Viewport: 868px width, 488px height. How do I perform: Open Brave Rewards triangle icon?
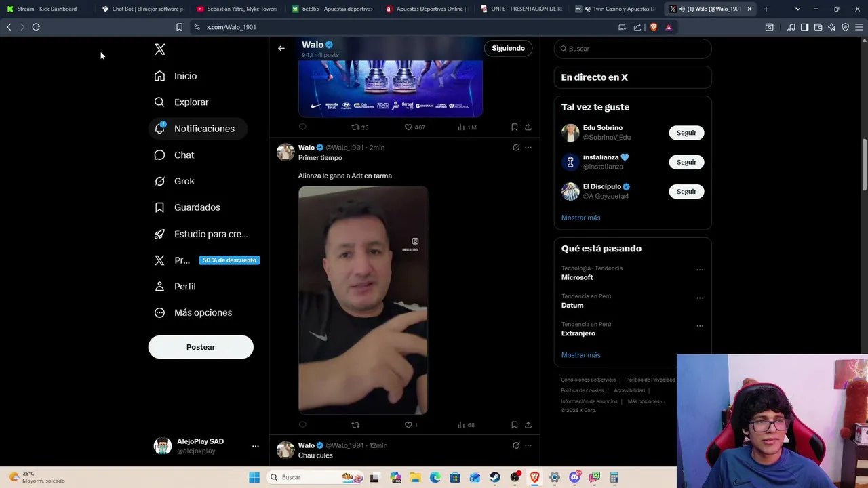(x=669, y=27)
